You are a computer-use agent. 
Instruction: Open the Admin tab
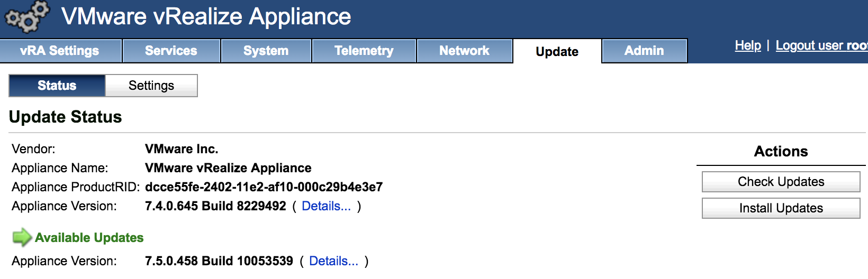(644, 51)
